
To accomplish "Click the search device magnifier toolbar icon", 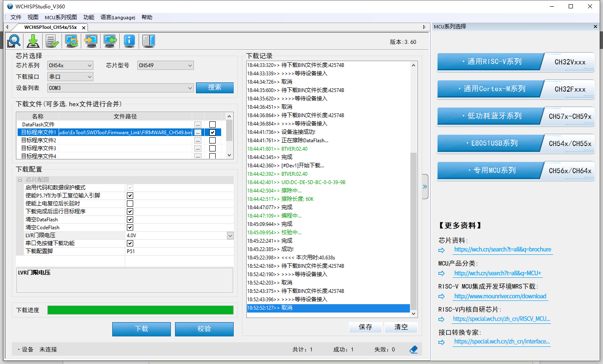I will point(14,41).
